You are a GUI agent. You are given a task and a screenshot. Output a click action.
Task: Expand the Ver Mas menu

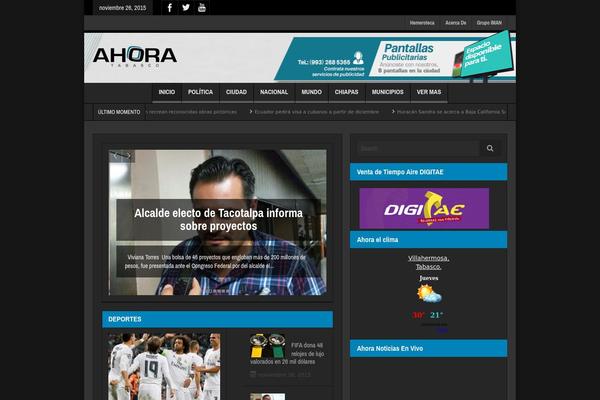pos(429,92)
